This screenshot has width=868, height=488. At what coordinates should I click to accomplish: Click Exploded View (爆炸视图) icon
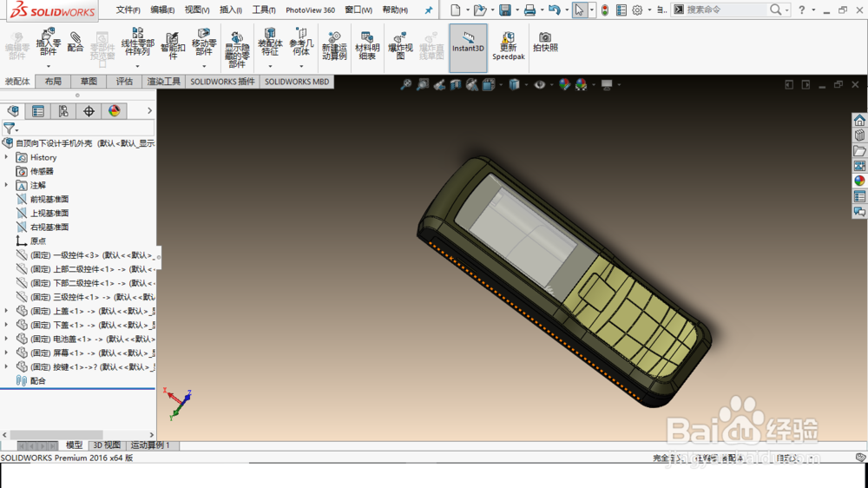point(400,47)
